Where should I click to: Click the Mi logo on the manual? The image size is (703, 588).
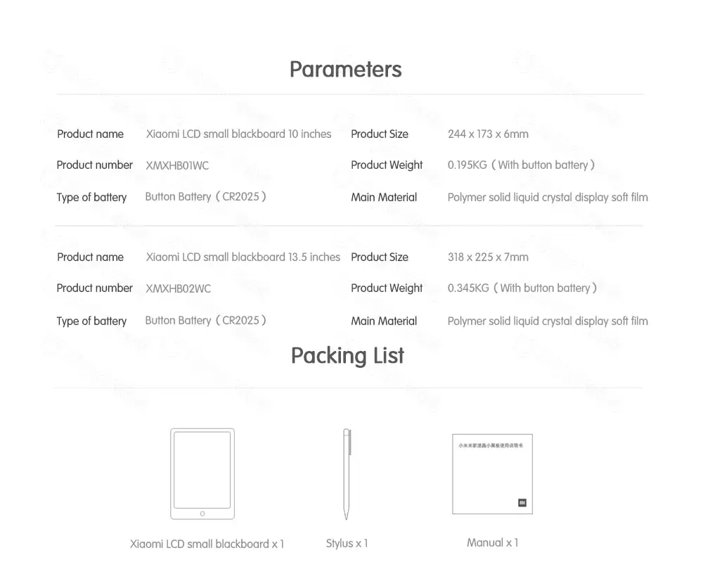click(522, 502)
